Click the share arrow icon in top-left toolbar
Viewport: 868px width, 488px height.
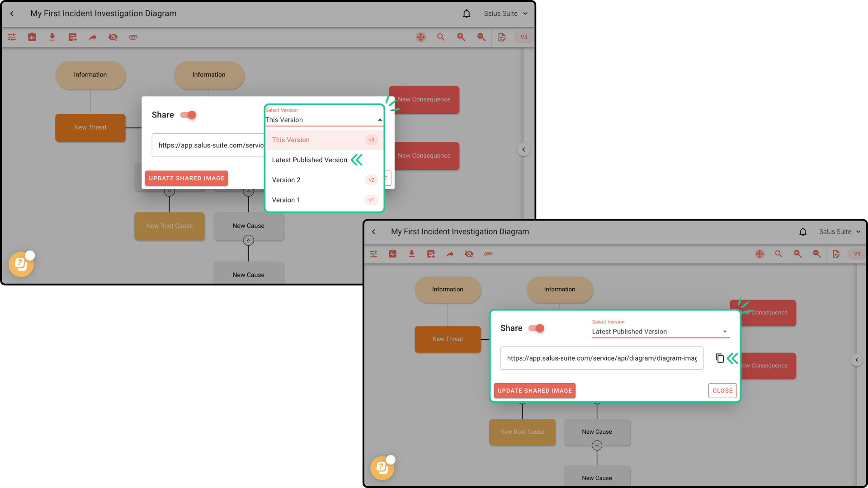tap(93, 37)
